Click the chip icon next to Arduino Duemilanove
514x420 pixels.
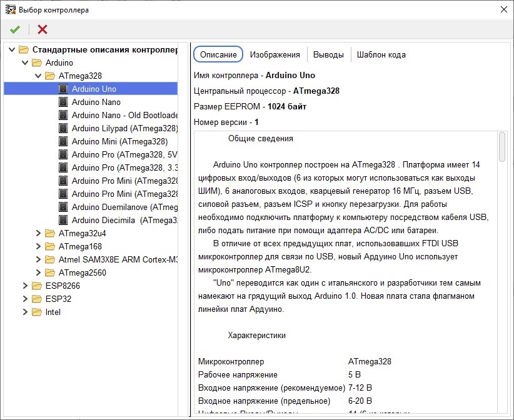click(x=63, y=207)
